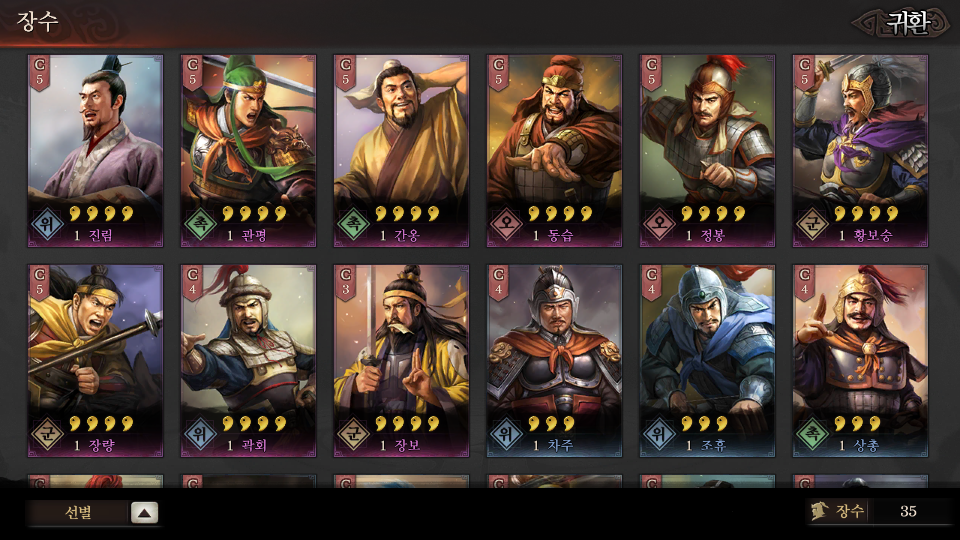Click the general head icon beside 장수 count
The image size is (960, 540).
(x=819, y=511)
